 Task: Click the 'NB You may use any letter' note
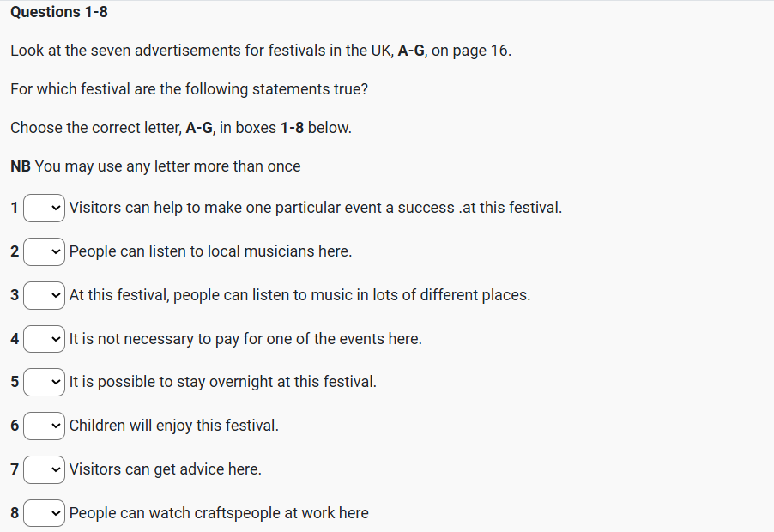point(155,166)
